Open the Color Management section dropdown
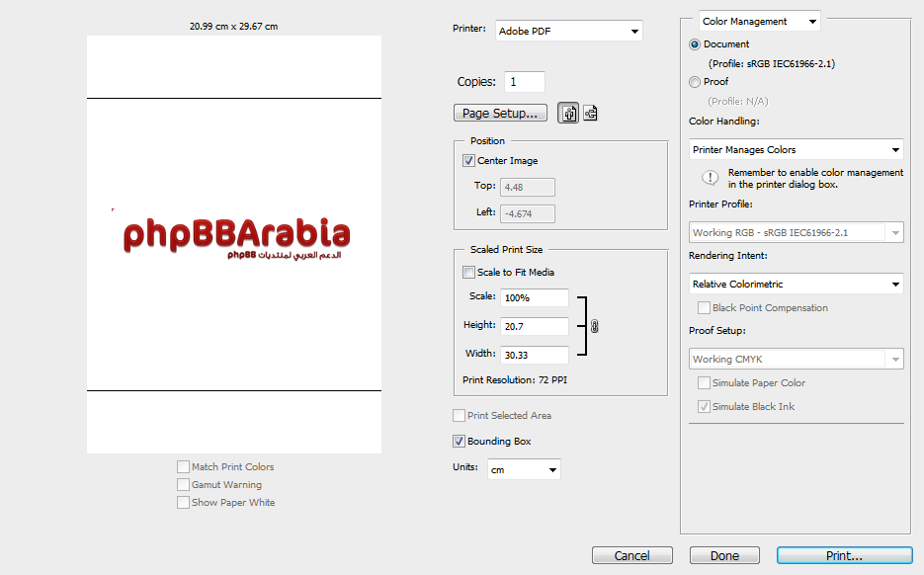Screen dimensions: 924x575 click(760, 21)
